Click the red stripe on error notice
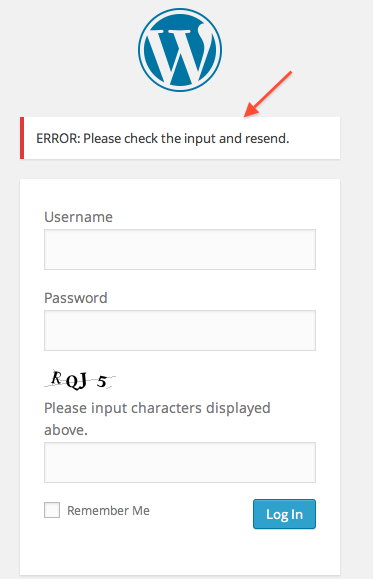Viewport: 373px width, 579px height. coord(22,138)
